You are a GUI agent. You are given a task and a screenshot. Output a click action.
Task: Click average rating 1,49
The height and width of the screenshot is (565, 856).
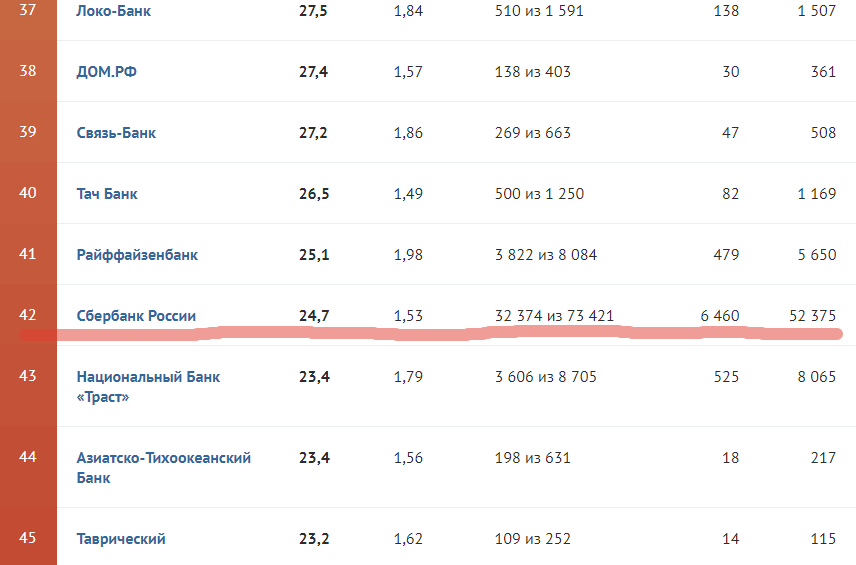408,194
